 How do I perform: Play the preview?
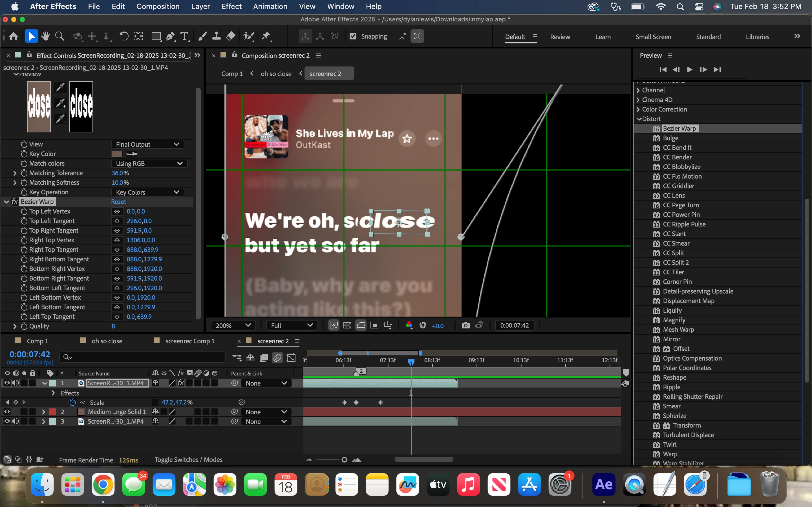click(x=690, y=69)
